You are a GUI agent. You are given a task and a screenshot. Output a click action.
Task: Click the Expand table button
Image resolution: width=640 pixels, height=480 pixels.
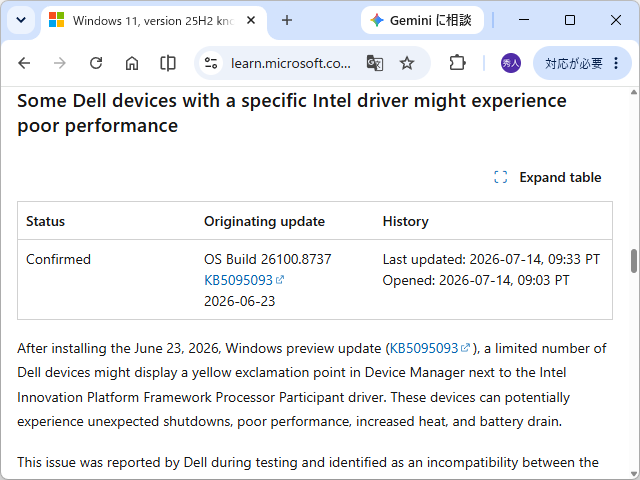tap(548, 177)
